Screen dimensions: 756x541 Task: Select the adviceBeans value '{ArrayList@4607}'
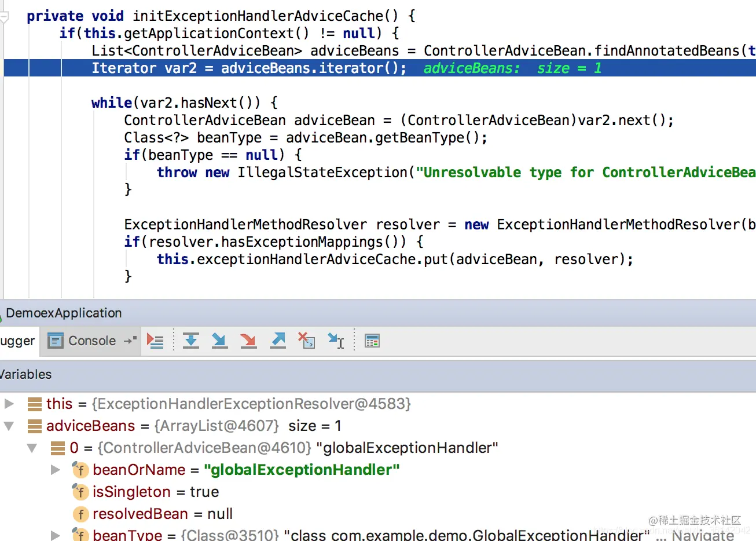tap(216, 426)
